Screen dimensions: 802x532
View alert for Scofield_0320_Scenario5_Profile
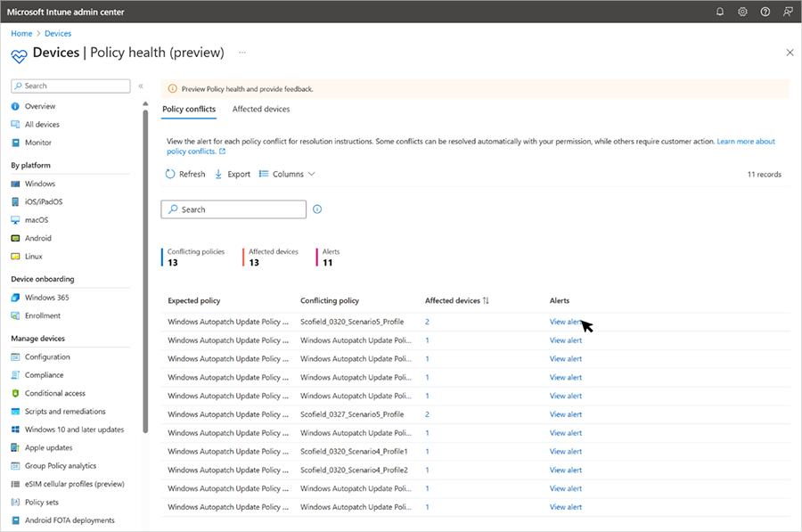565,322
